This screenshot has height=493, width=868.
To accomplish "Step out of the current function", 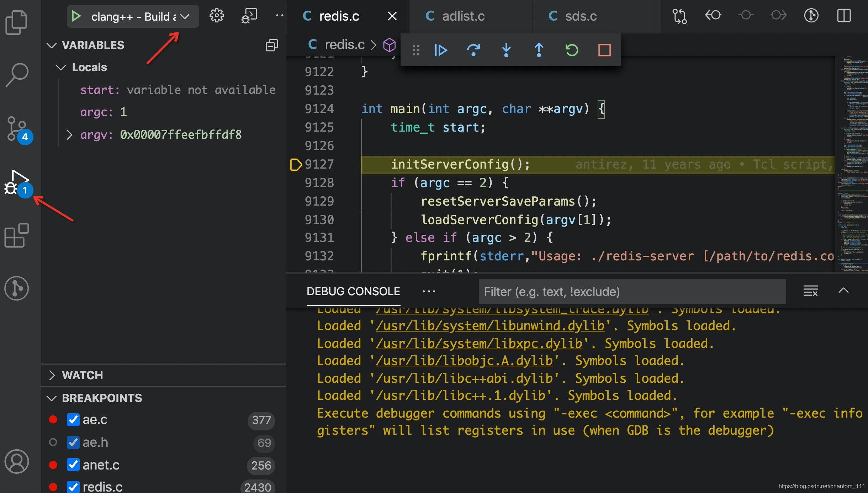I will coord(539,50).
